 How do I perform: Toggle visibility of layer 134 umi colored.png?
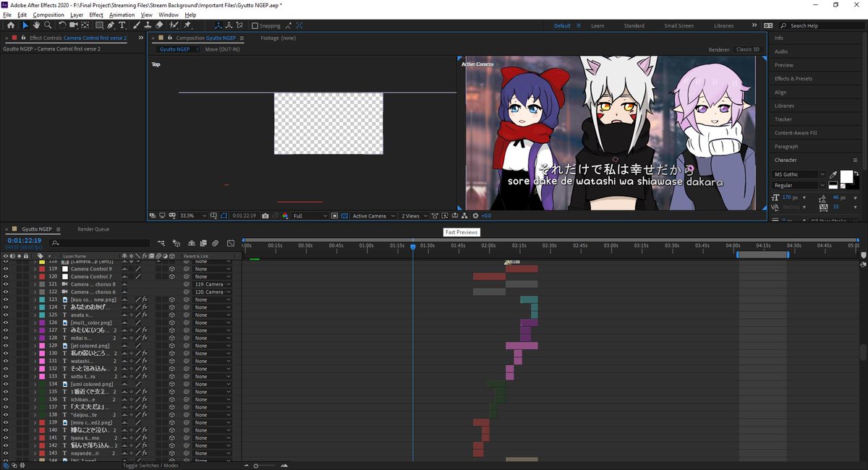click(x=6, y=384)
